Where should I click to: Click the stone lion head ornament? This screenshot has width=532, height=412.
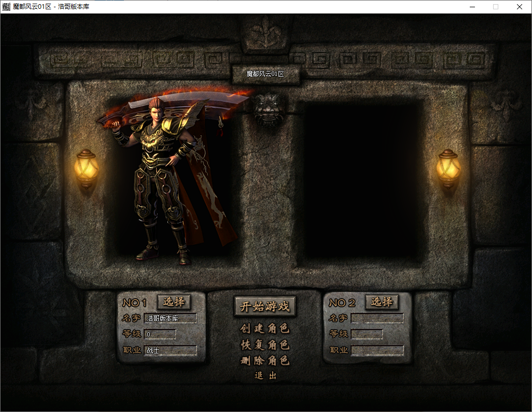click(268, 109)
